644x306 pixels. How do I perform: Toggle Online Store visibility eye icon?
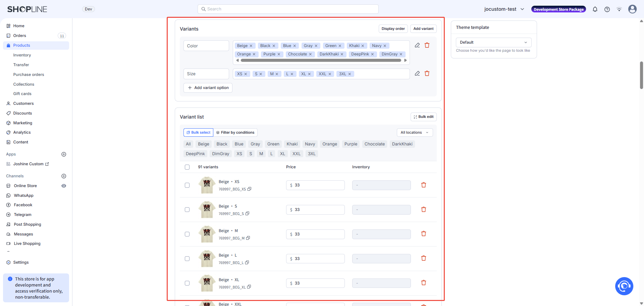[x=64, y=186]
